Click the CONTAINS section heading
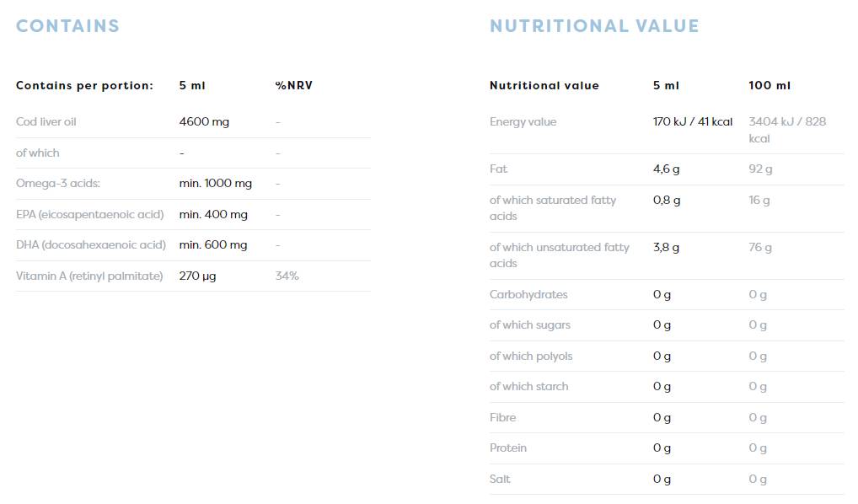The width and height of the screenshot is (858, 504). click(67, 26)
